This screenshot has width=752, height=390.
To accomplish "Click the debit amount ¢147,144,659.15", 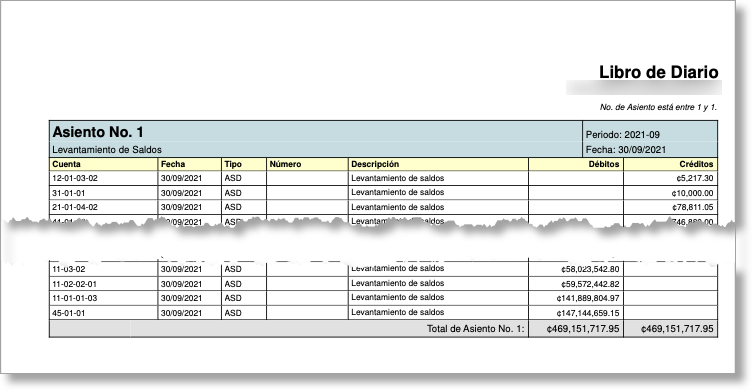I will pos(588,313).
